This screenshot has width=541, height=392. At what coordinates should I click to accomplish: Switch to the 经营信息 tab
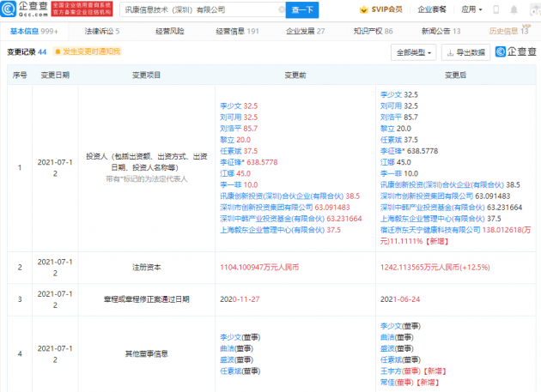(237, 32)
